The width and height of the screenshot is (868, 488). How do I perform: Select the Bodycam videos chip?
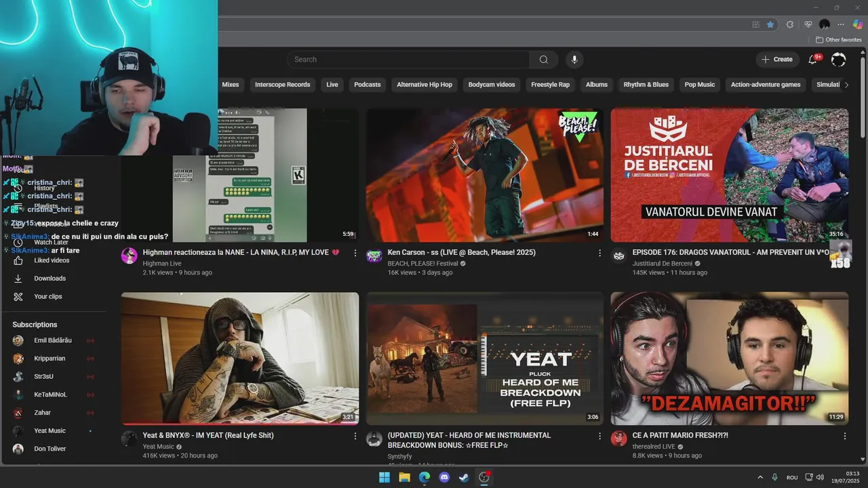click(x=492, y=85)
